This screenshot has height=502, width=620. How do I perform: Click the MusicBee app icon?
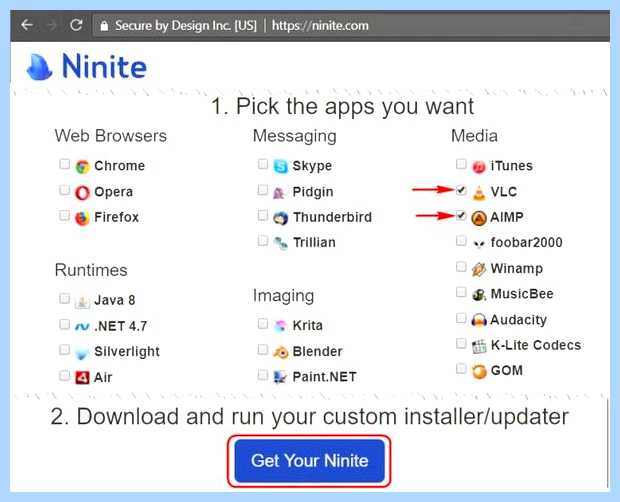(x=479, y=294)
